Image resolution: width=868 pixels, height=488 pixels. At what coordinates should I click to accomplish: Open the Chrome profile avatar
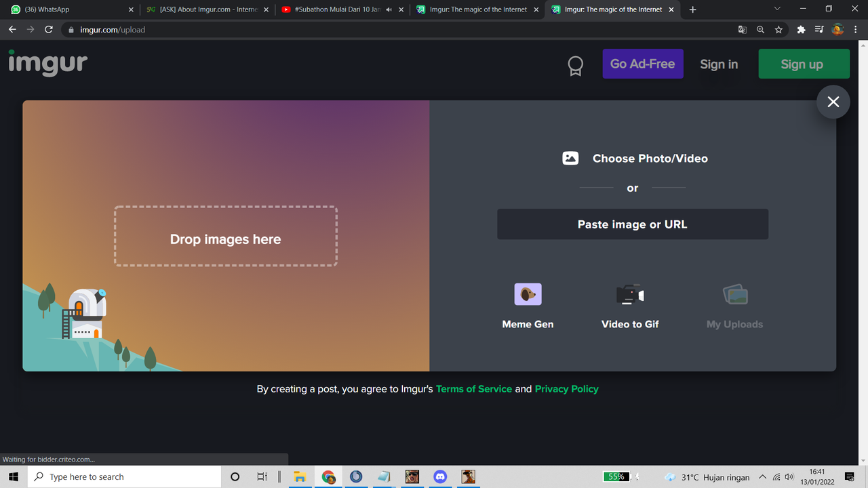(x=837, y=30)
